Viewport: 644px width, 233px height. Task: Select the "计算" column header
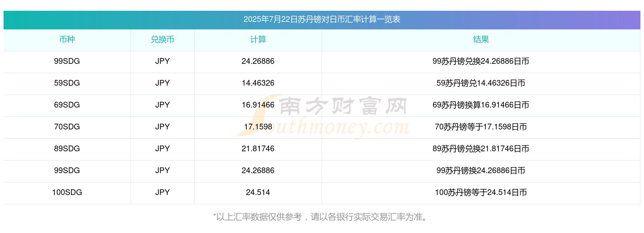tap(258, 39)
